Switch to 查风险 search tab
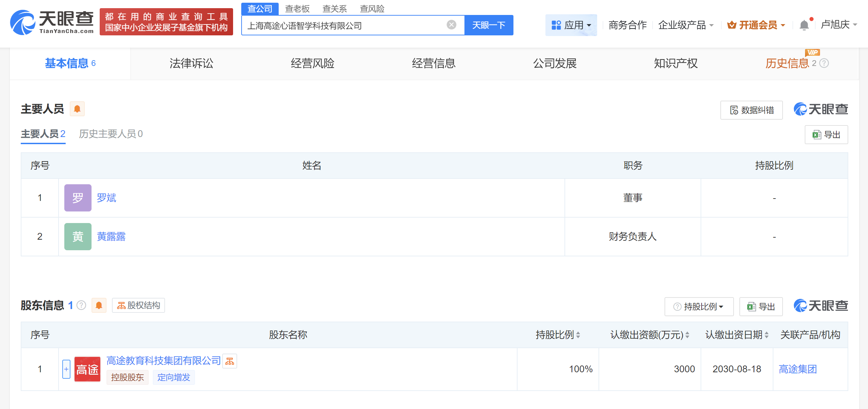Viewport: 868px width, 409px height. 372,8
